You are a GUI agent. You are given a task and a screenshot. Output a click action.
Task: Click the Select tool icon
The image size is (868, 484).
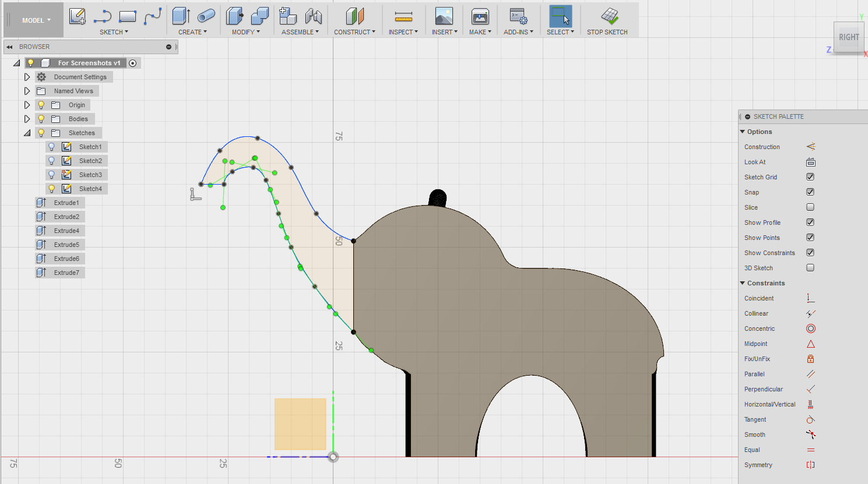pos(560,16)
